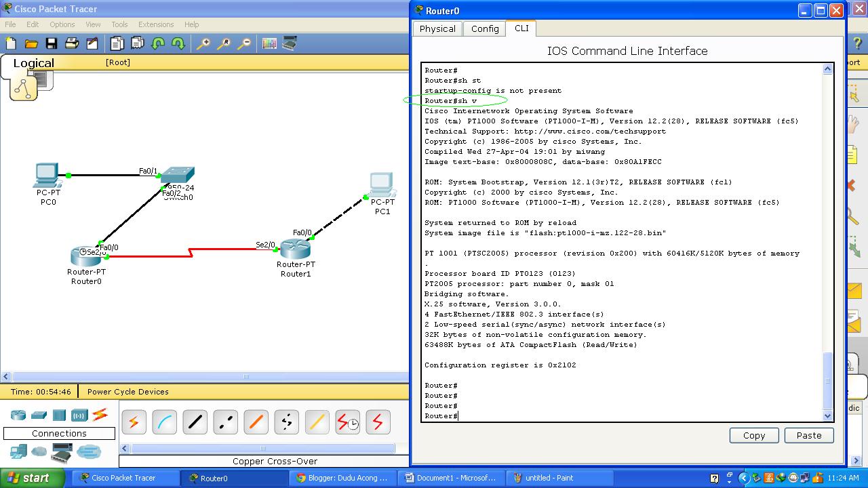Choose the Serial DCE cable with clock
Screen dimensions: 868x488
[x=347, y=422]
